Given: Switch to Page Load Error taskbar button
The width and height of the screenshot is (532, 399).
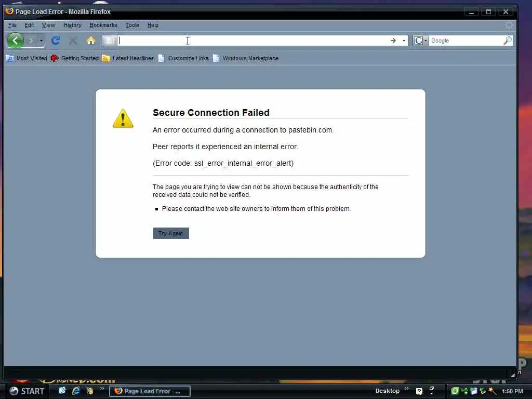Looking at the screenshot, I should click(x=150, y=391).
